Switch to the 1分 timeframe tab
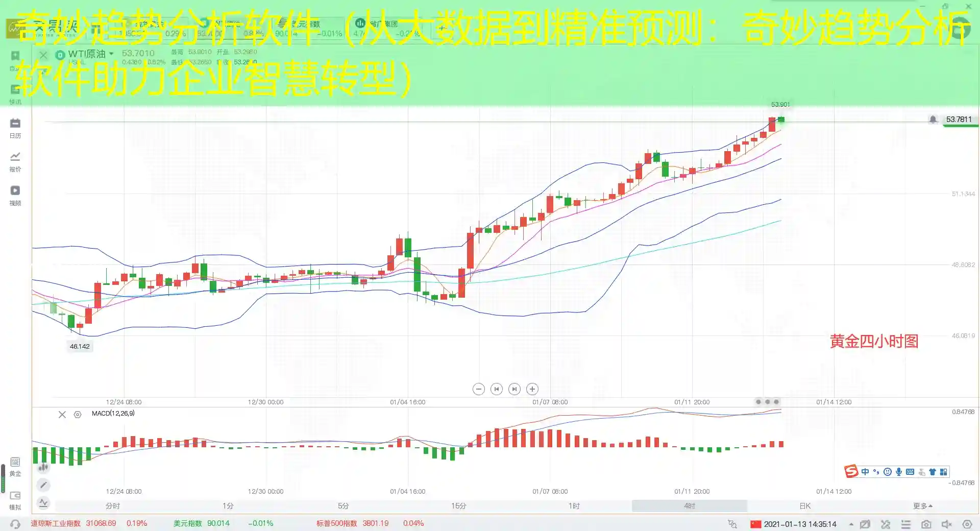The width and height of the screenshot is (980, 531). (x=228, y=506)
